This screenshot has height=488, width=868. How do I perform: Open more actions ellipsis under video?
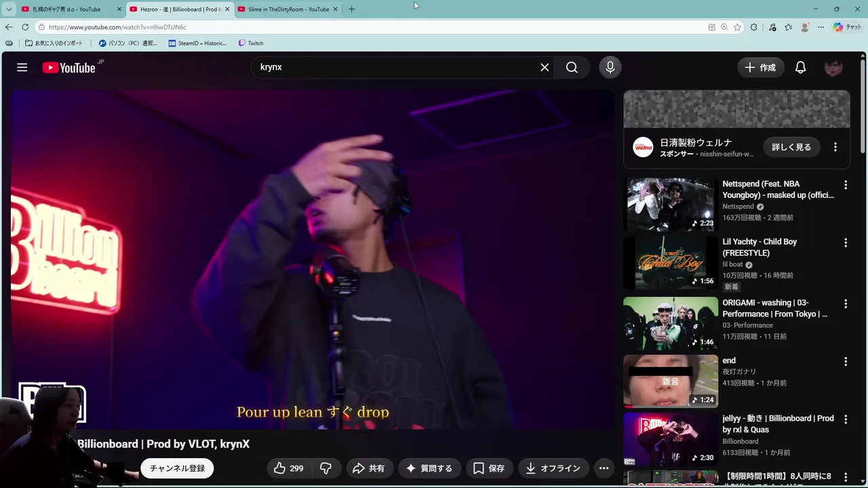pyautogui.click(x=604, y=468)
